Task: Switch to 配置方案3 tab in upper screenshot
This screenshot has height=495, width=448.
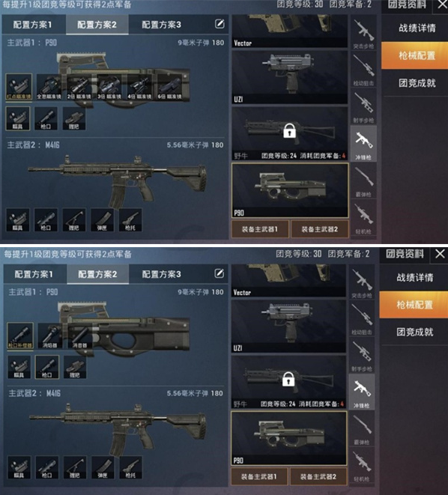Action: click(161, 25)
